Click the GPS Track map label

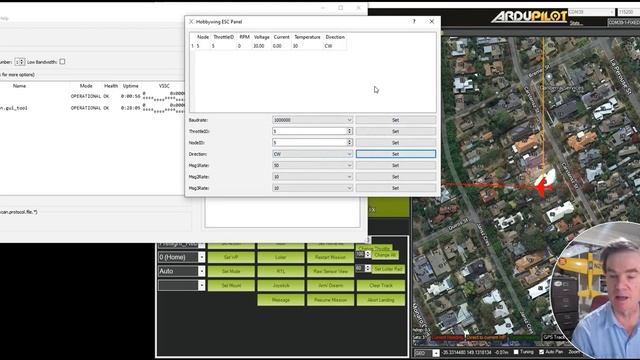(554, 337)
